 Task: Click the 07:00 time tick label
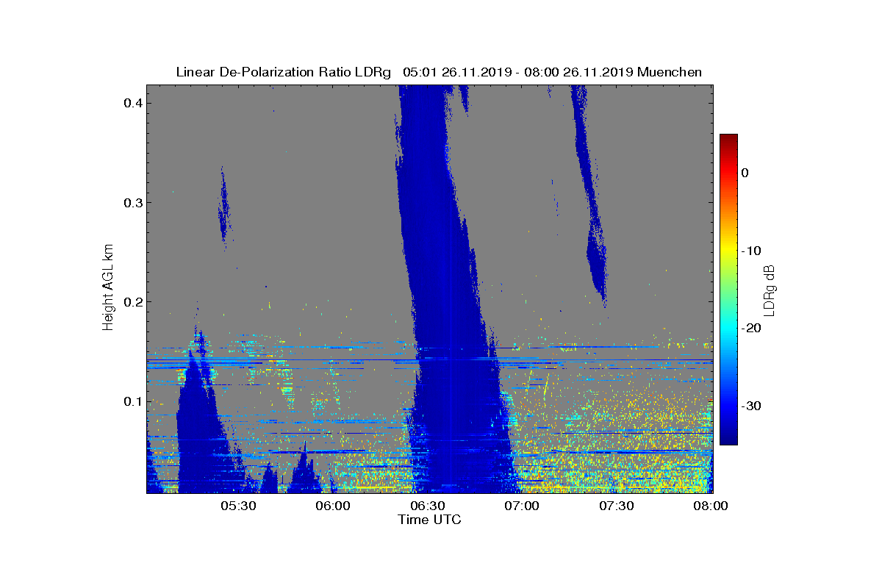(x=523, y=506)
